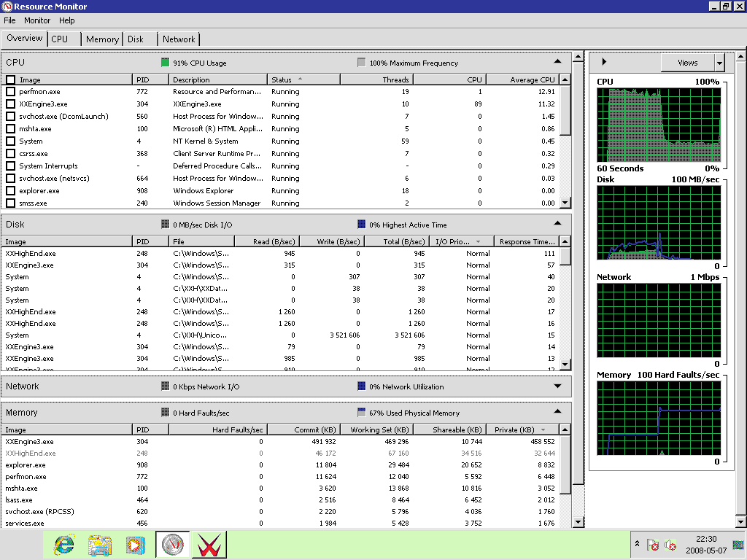The image size is (747, 560).
Task: Switch to the Disk tab
Action: click(x=140, y=39)
